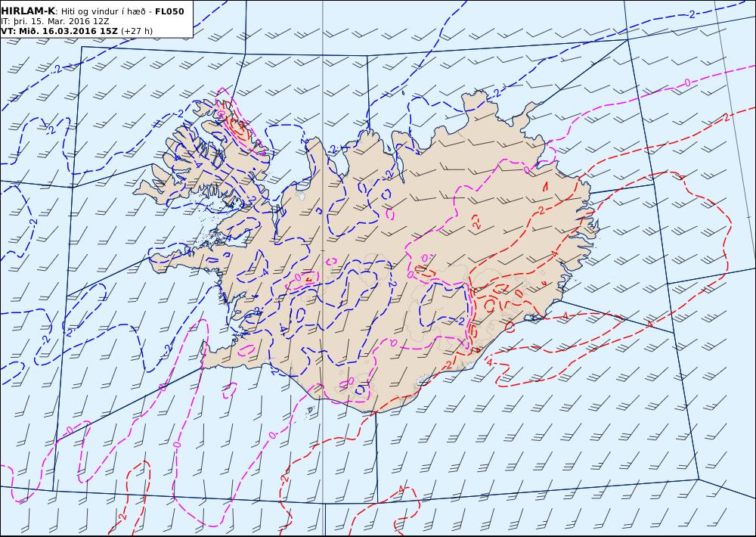Click the valid time "VT: Mið. 16.03.2016 15Z"
756x537 pixels.
point(59,31)
